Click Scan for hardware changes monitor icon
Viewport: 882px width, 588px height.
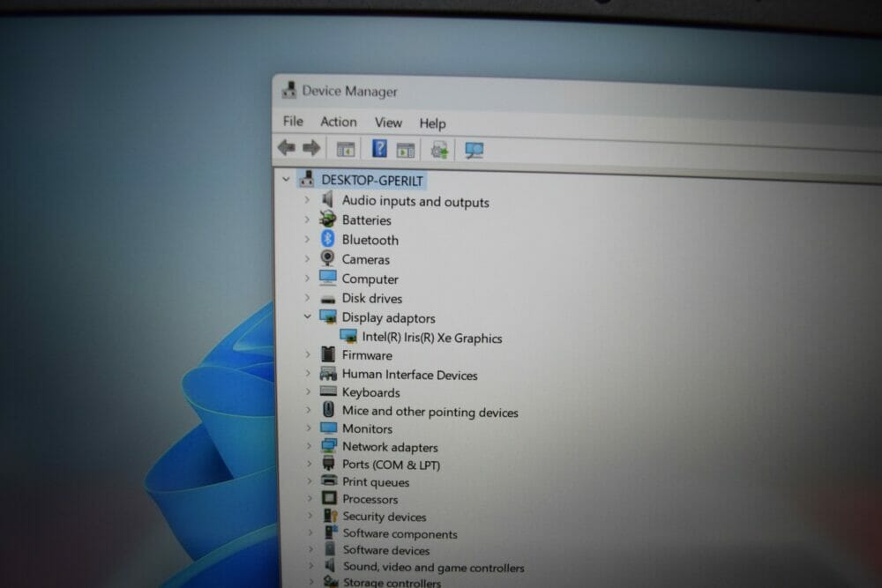tap(475, 150)
